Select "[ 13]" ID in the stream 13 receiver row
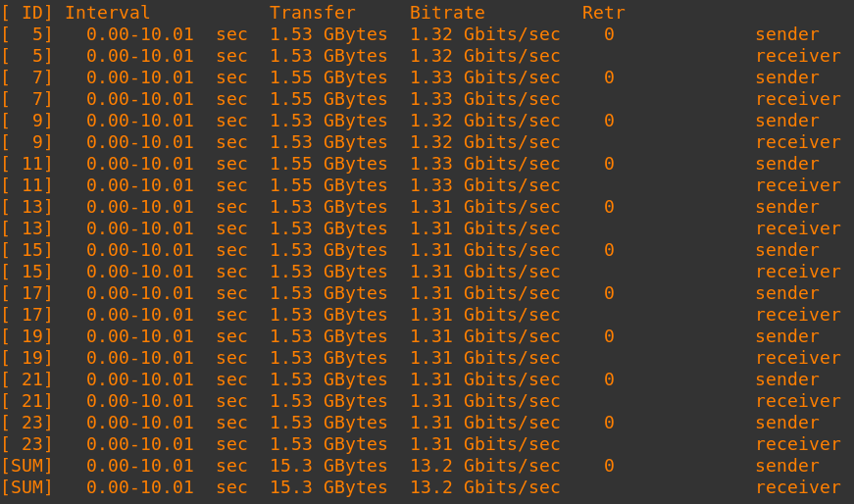Image resolution: width=854 pixels, height=504 pixels. (26, 228)
